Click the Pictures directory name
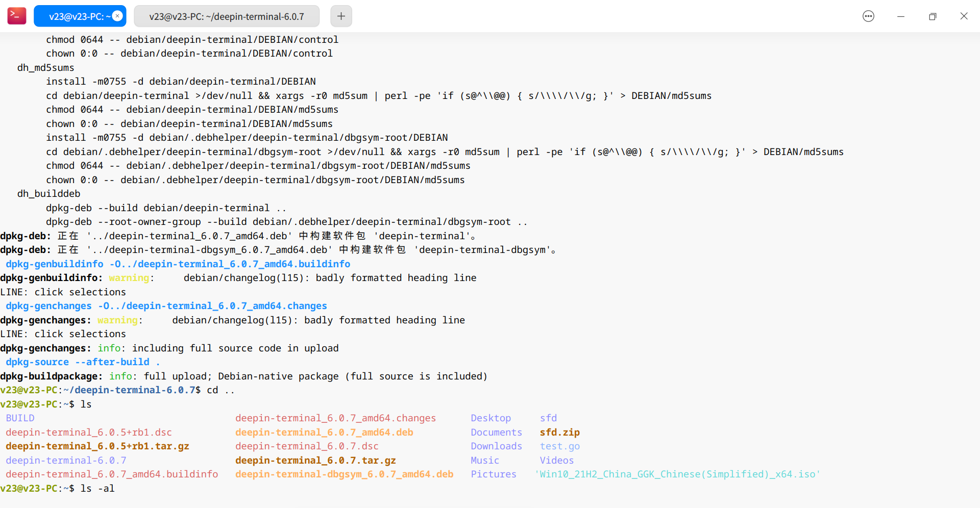 pyautogui.click(x=494, y=474)
